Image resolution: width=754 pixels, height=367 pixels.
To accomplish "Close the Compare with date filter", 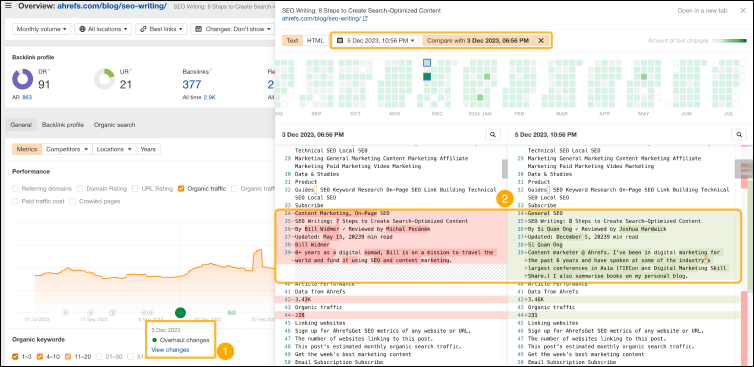I will click(x=541, y=40).
